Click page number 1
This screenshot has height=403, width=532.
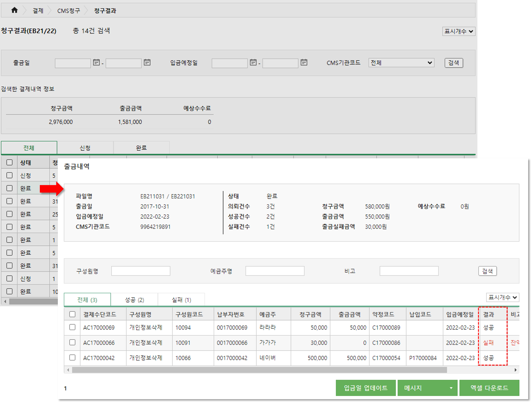pos(65,388)
